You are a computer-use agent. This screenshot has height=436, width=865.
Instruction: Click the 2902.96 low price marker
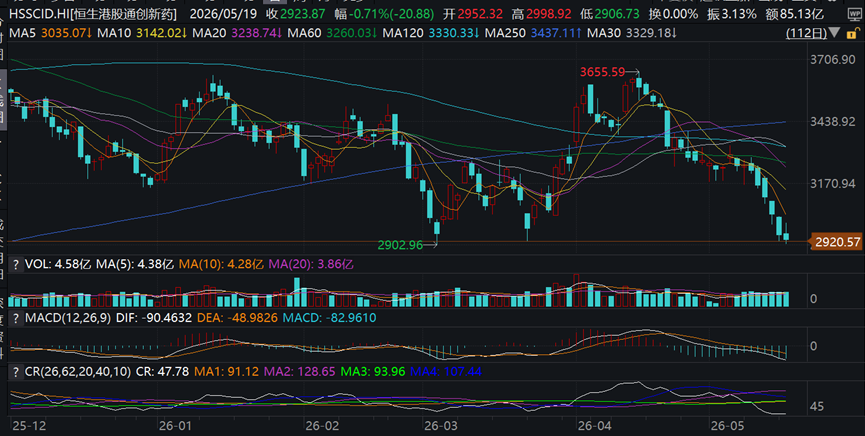pyautogui.click(x=400, y=244)
